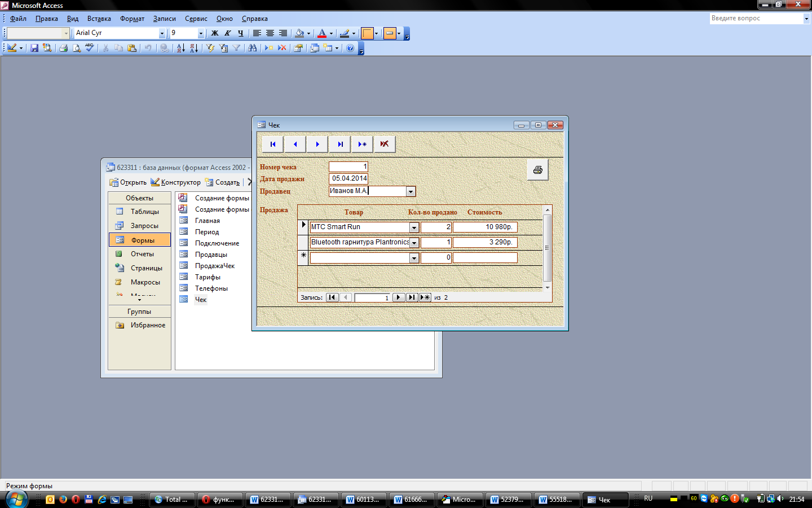Click the print receipt button on the form
This screenshot has height=508, width=812.
[x=537, y=170]
